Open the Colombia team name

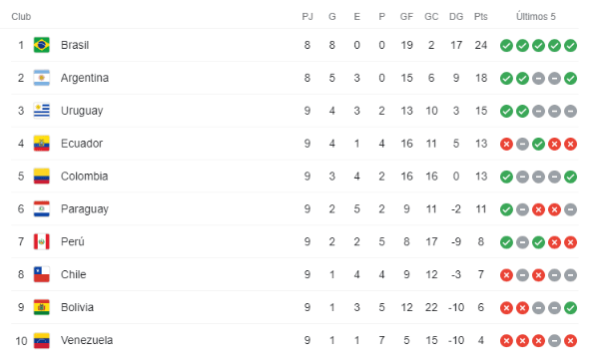click(85, 177)
